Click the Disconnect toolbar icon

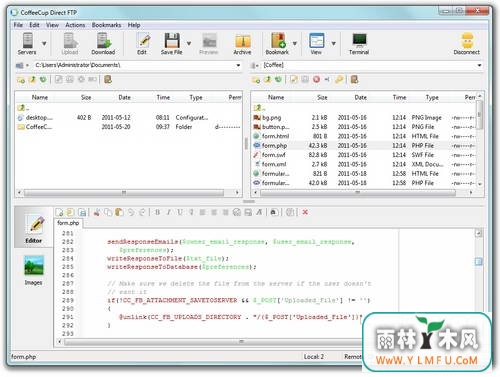[x=467, y=44]
